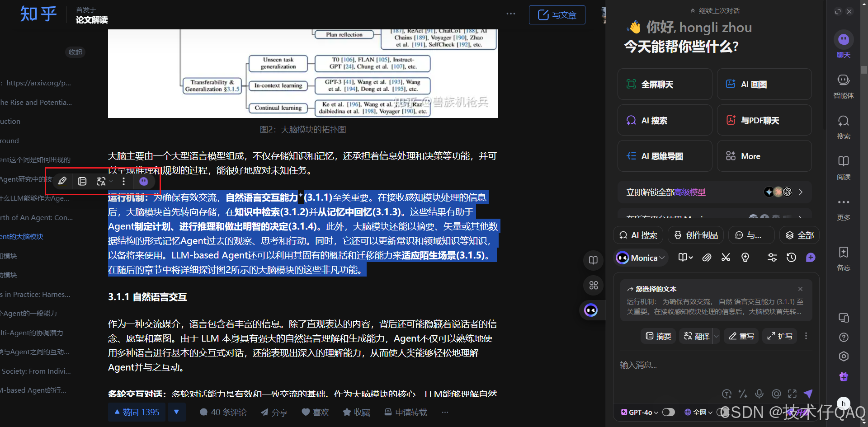
Task: Open 更多 in Monica right sidebar
Action: pos(844,208)
